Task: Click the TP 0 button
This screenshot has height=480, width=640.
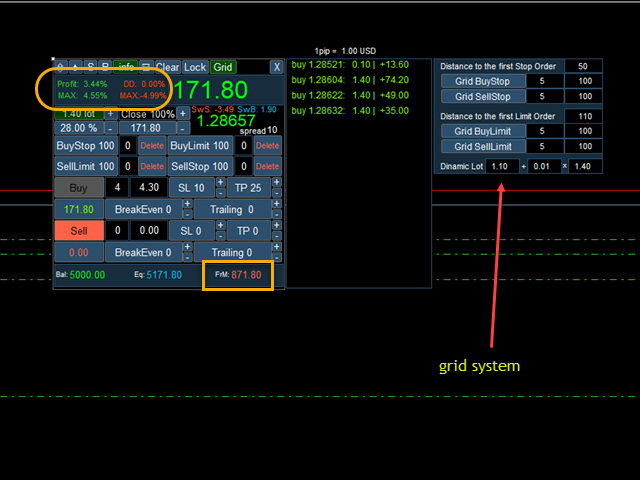Action: pyautogui.click(x=248, y=231)
